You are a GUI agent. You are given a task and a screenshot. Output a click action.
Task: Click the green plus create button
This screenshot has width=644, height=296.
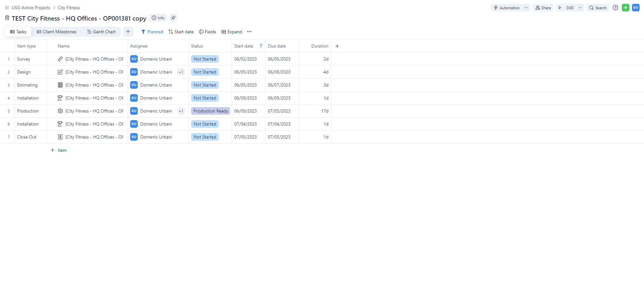[x=626, y=8]
